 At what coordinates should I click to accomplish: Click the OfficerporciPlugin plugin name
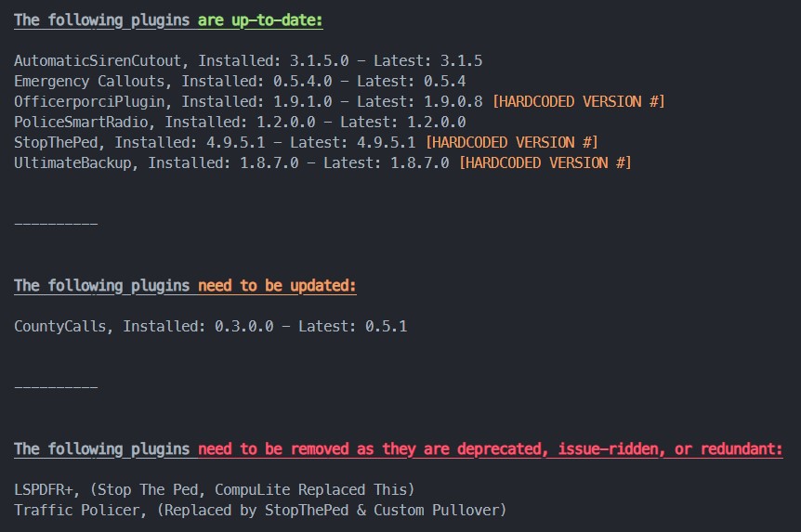point(93,101)
